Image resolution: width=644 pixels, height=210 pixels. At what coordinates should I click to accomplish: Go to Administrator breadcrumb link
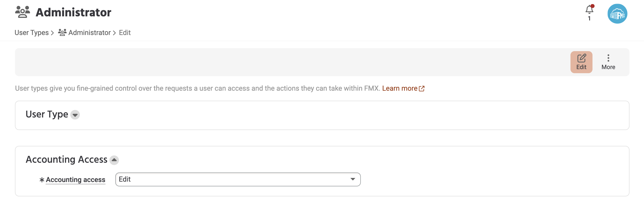89,33
